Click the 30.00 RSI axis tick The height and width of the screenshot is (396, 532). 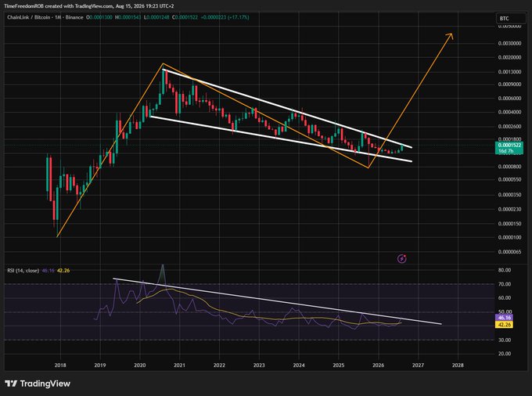(505, 340)
